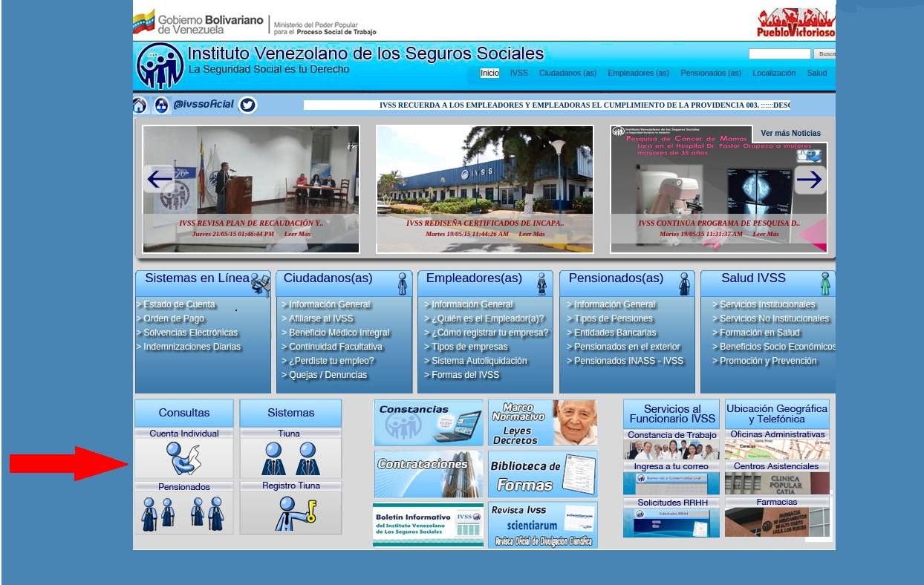Click the Salud IVSS green person icon
Image resolution: width=924 pixels, height=585 pixels.
coord(824,284)
